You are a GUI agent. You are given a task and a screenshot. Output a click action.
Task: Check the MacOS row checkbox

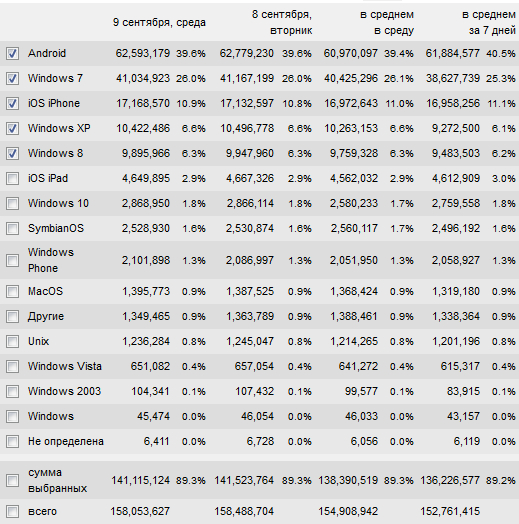[x=12, y=291]
